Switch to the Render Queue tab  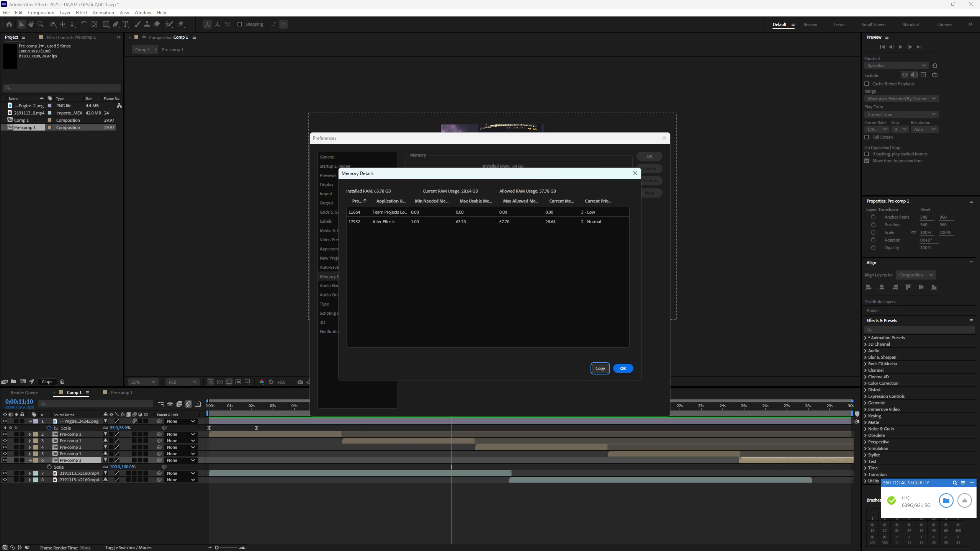point(24,392)
